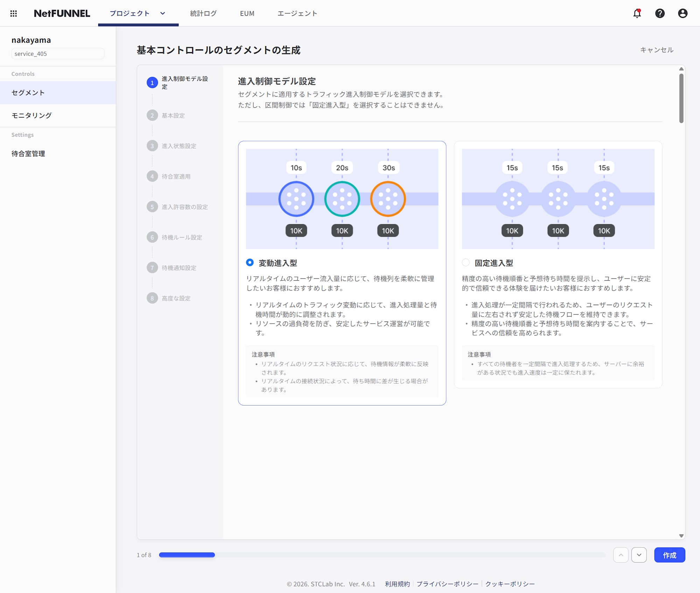Click the step 8 高度な設定 circle
The image size is (700, 593).
pyautogui.click(x=152, y=298)
